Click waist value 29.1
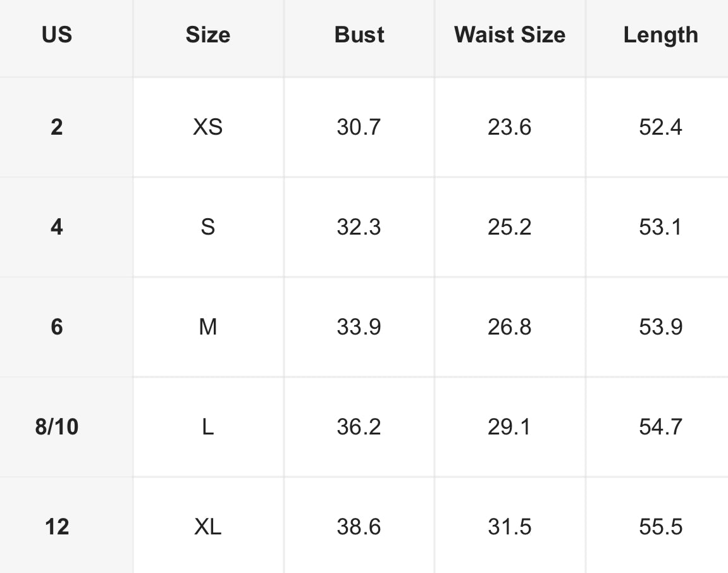 (509, 427)
